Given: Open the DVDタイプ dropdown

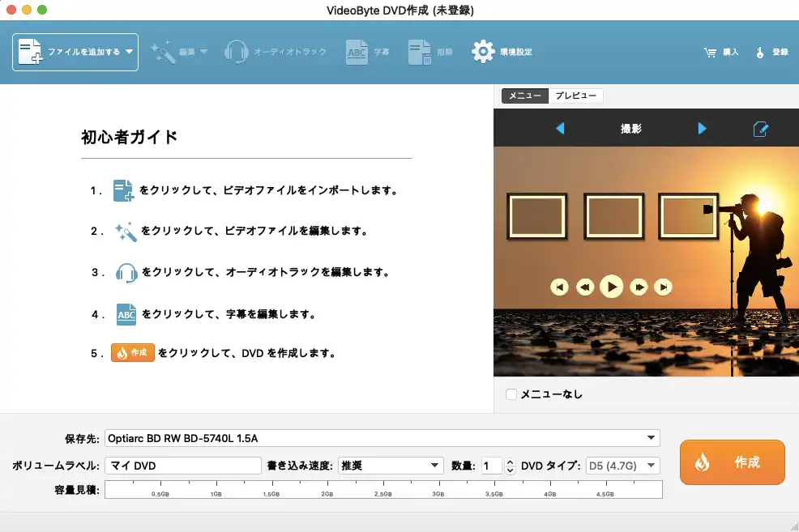Looking at the screenshot, I should 652,465.
